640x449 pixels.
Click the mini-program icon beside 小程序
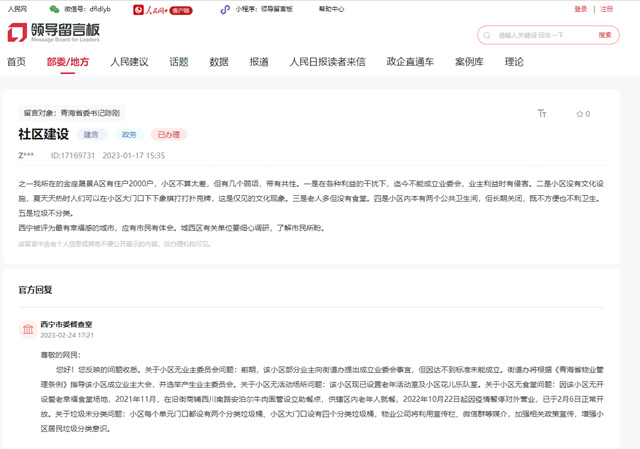coord(225,9)
